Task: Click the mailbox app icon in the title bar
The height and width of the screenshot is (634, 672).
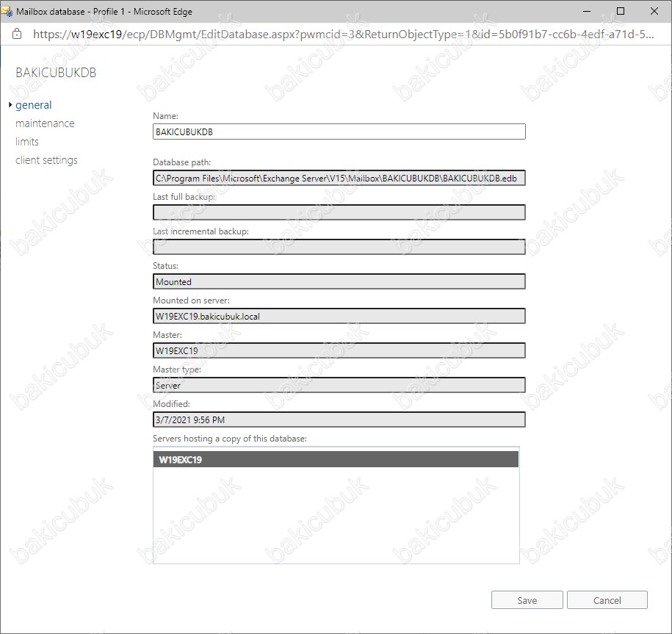Action: (x=7, y=12)
